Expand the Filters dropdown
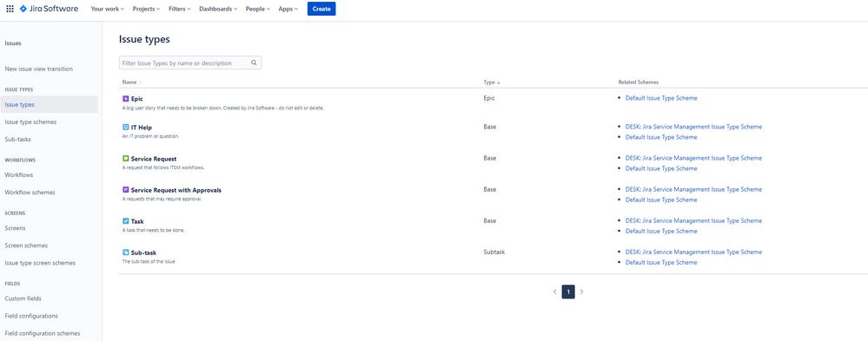This screenshot has width=868, height=341. tap(179, 9)
